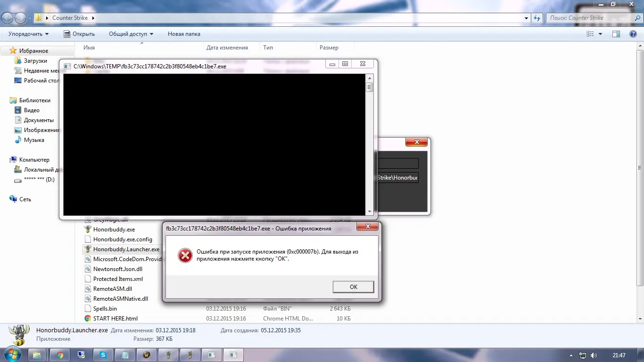The image size is (644, 362).
Task: Click the Counter Strike breadcrumb segment
Action: (70, 18)
